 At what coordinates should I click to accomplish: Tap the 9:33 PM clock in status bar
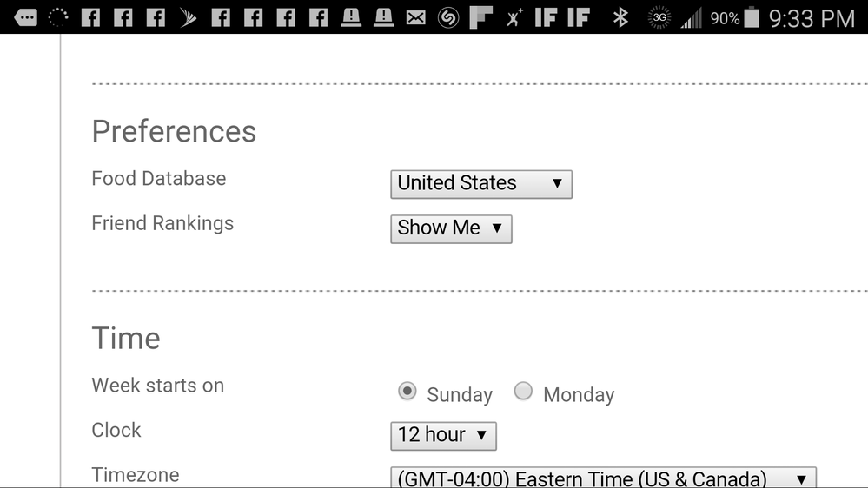[812, 19]
